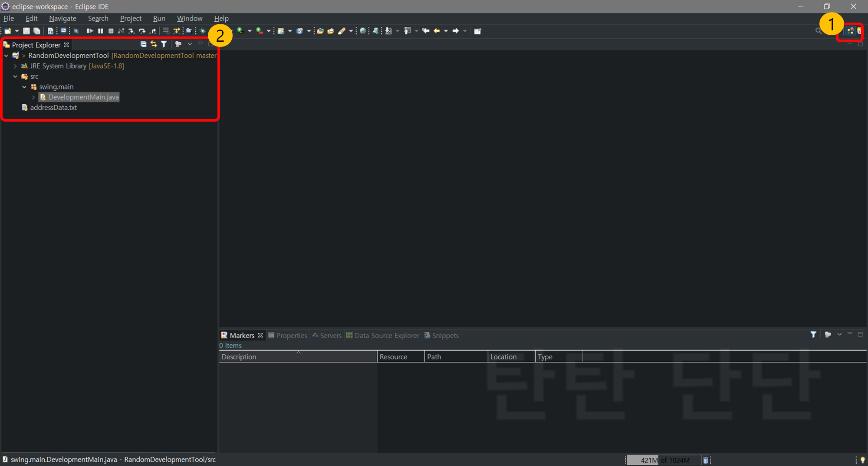The image size is (868, 466).
Task: Switch to the Properties tab
Action: click(288, 335)
